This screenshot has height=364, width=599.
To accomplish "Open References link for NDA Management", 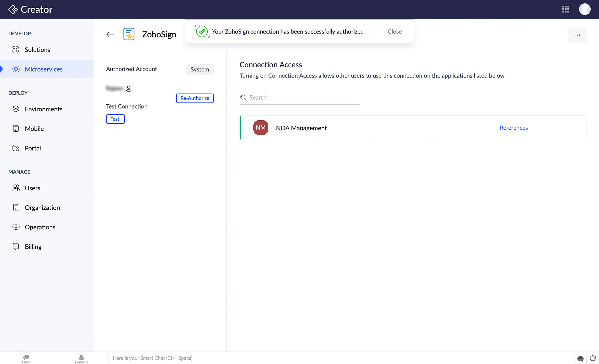I will pos(513,128).
